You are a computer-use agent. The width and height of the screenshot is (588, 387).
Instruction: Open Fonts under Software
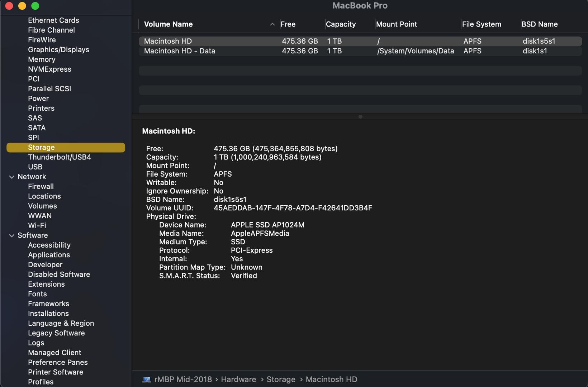(x=37, y=294)
